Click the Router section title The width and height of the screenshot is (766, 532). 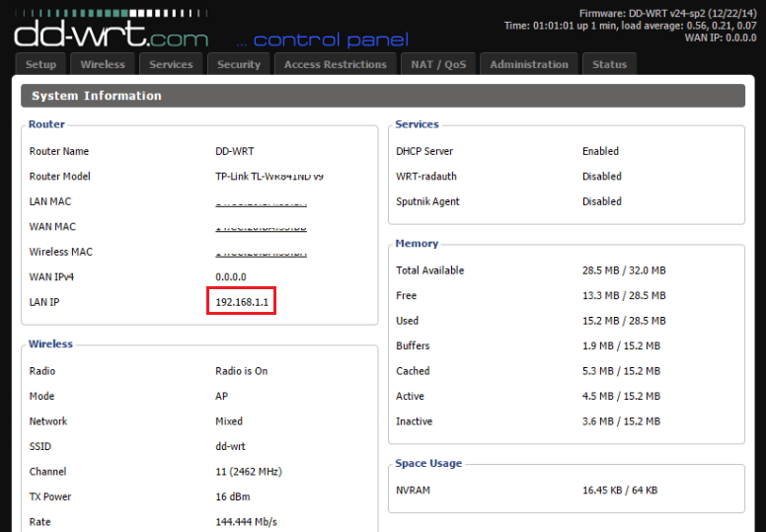pyautogui.click(x=46, y=124)
